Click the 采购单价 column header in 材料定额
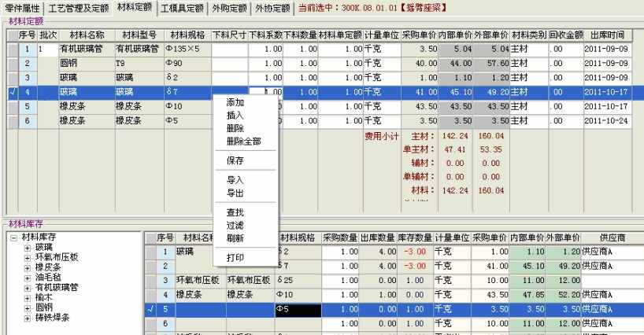Image resolution: width=644 pixels, height=335 pixels. [x=420, y=35]
